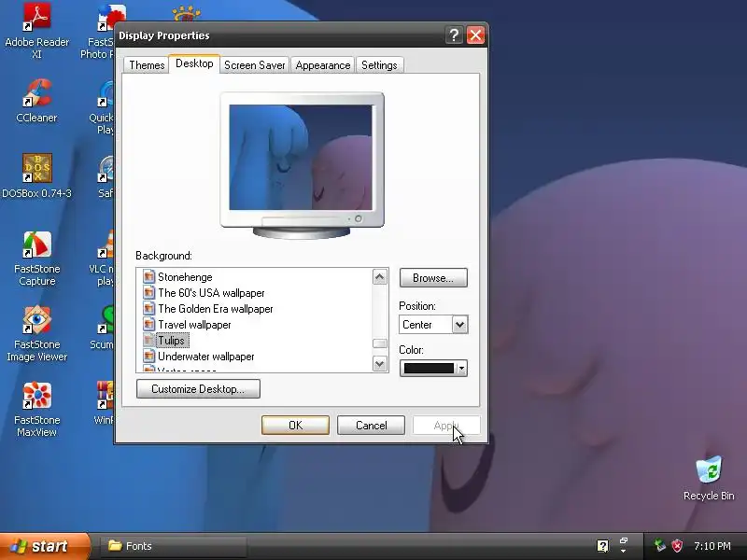Viewport: 747px width, 560px height.
Task: Click the taskbar help question mark icon
Action: tap(602, 546)
